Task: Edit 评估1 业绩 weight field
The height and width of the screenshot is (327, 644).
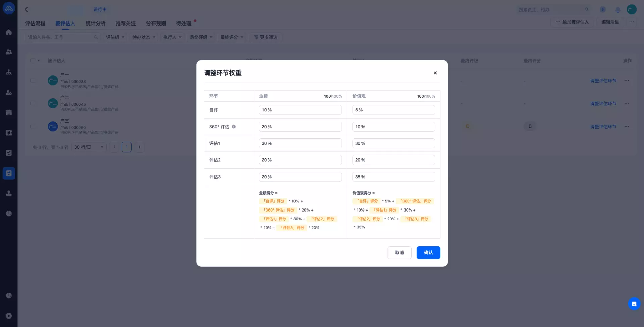Action: (300, 143)
